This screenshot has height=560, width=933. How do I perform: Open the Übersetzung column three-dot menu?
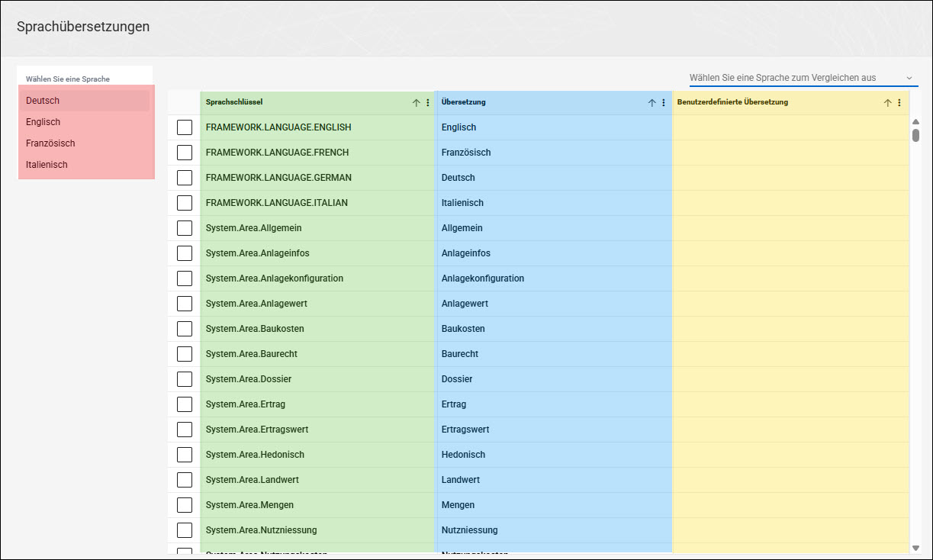[x=663, y=103]
